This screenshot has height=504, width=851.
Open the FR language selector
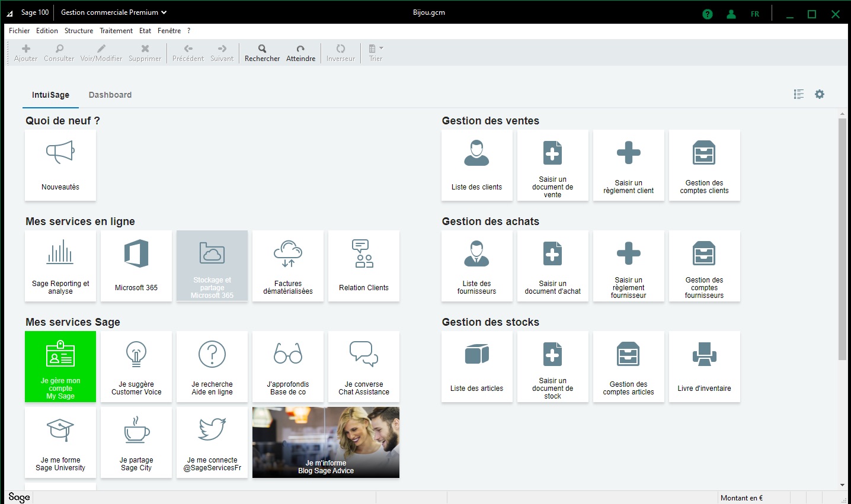pyautogui.click(x=755, y=14)
